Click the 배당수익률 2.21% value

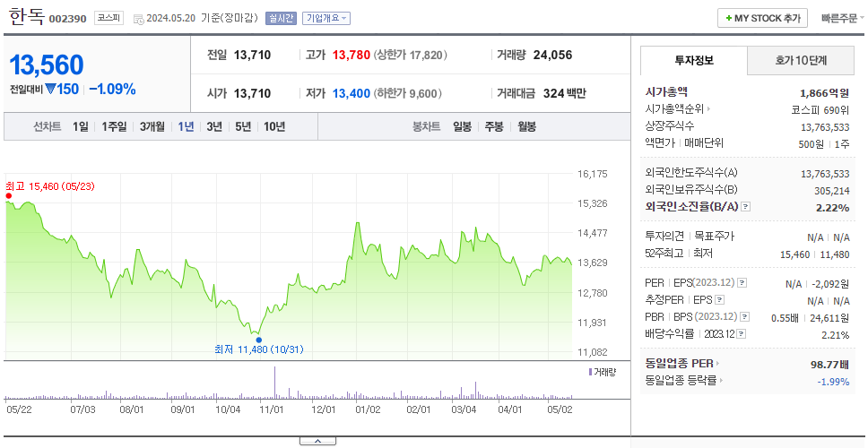point(836,335)
